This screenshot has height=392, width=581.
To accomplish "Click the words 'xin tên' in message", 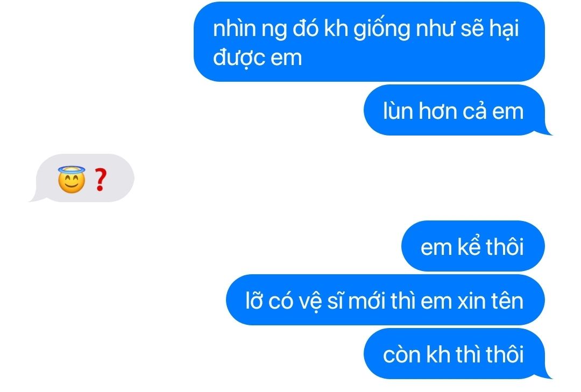I will 490,301.
